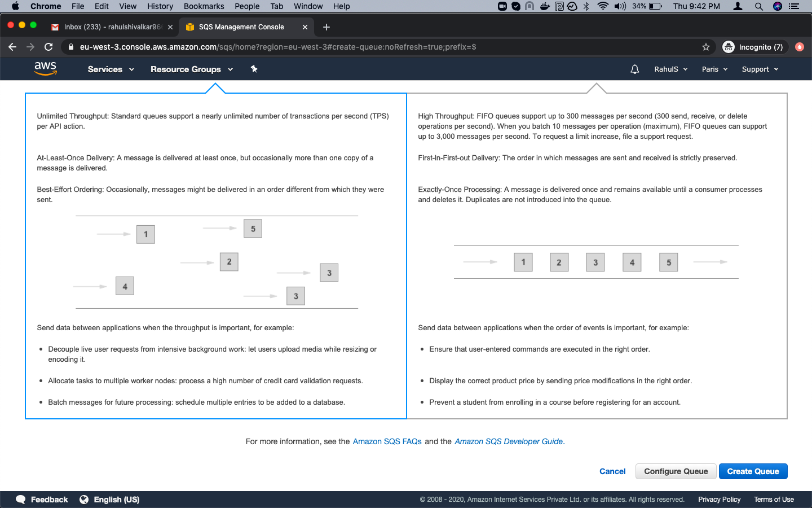This screenshot has height=508, width=812.
Task: Click the Bluetooth icon in menu bar
Action: [586, 6]
